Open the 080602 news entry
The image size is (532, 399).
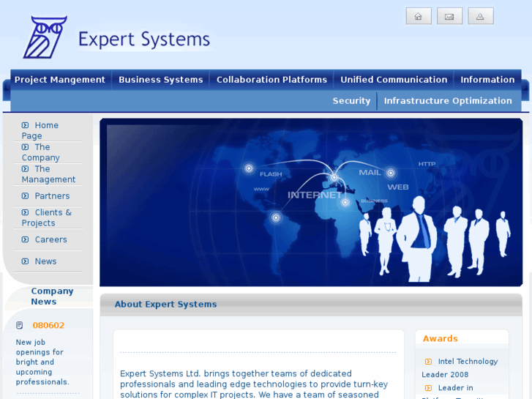tap(48, 325)
